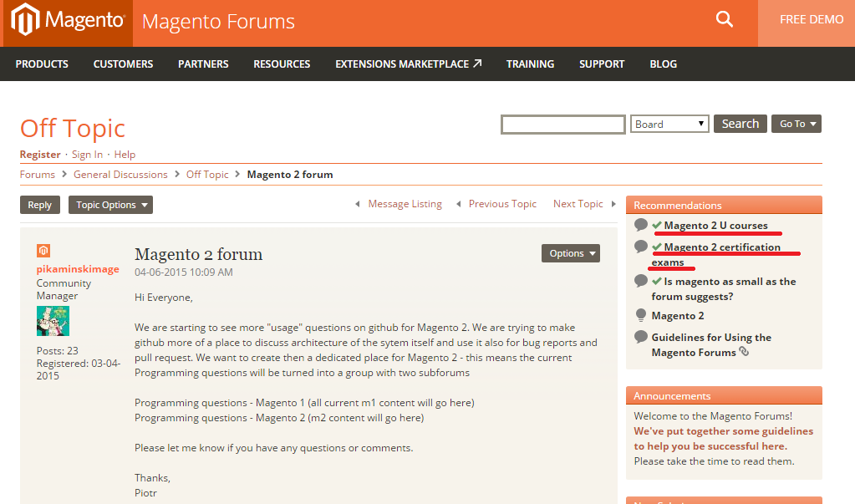Screen dimensions: 855x504
Task: Go to Extensions Marketplace
Action: pyautogui.click(x=409, y=64)
